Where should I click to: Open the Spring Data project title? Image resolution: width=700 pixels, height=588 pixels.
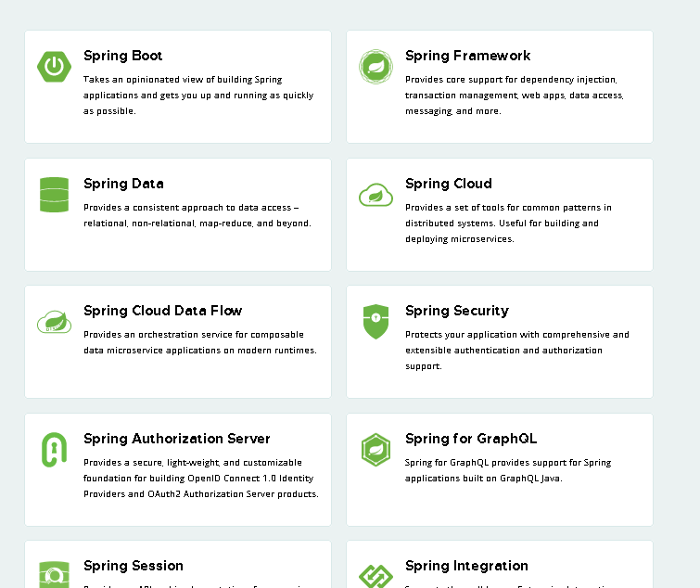click(123, 184)
